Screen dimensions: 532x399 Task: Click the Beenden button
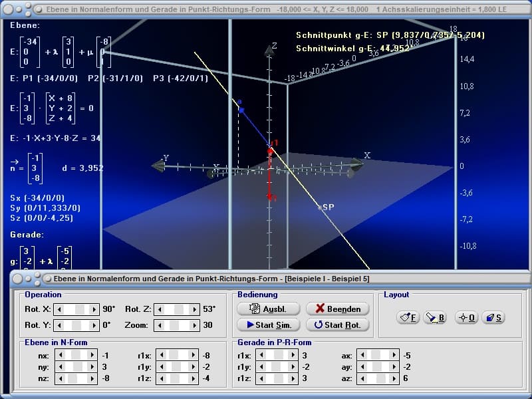coord(337,309)
